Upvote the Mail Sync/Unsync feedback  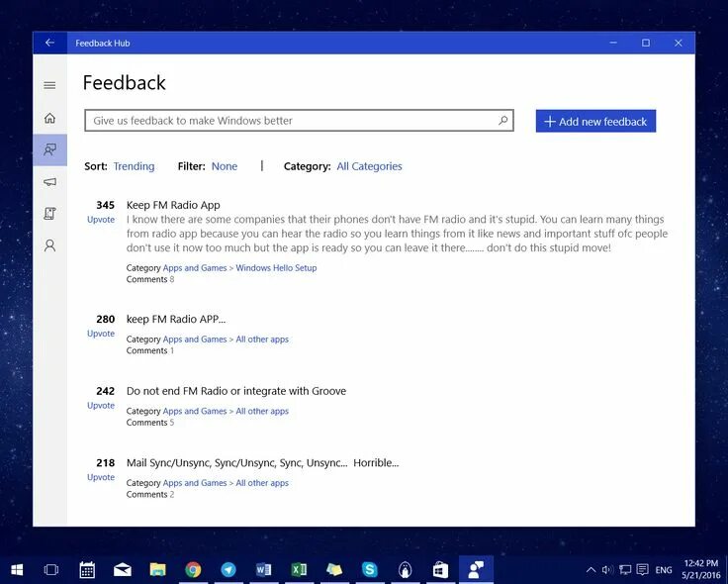[x=101, y=477]
